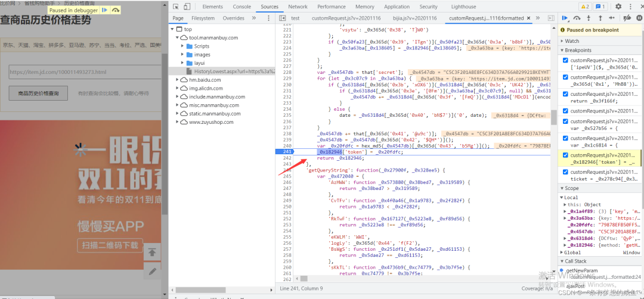Image resolution: width=644 pixels, height=299 pixels.
Task: Resume from the Paused in debugger overlay
Action: 105,10
